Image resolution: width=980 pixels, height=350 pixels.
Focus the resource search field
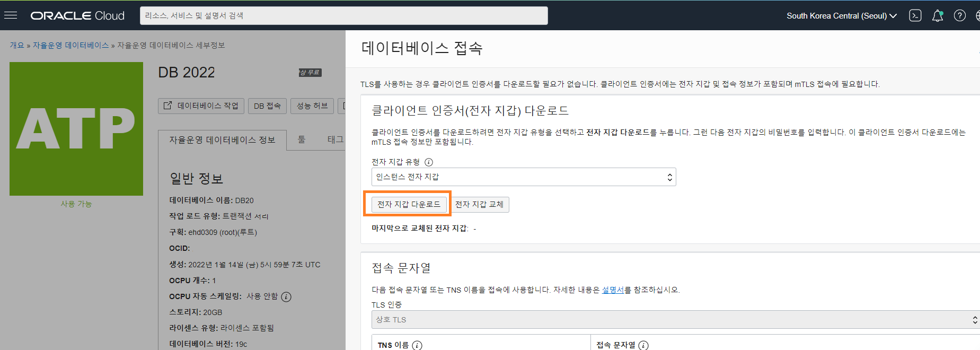point(343,16)
